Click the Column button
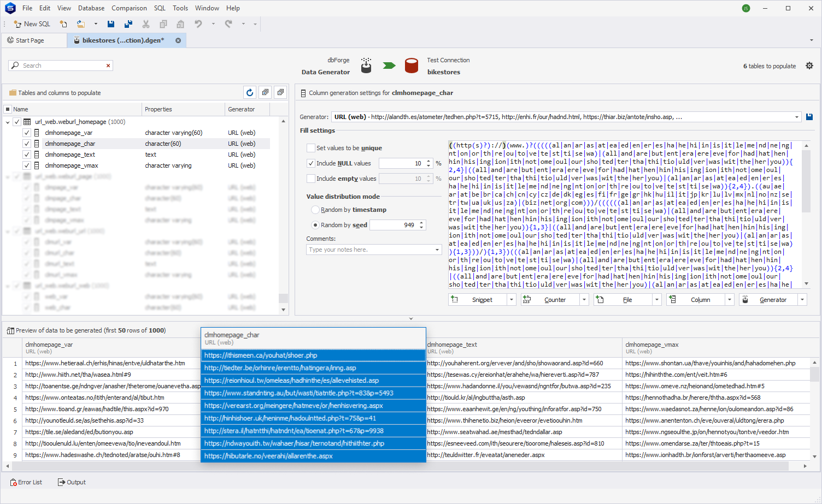Viewport: 822px width, 504px height. point(696,300)
